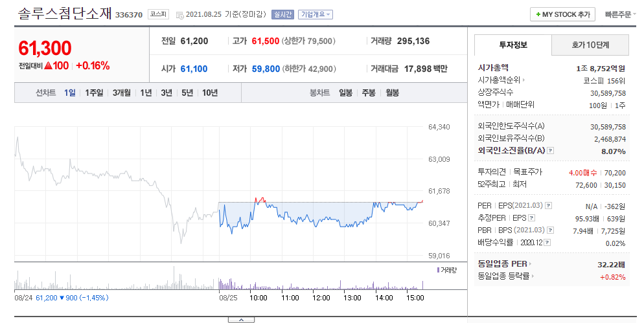Image resolution: width=644 pixels, height=323 pixels.
Task: Click the 목표주가 label
Action: coord(528,172)
